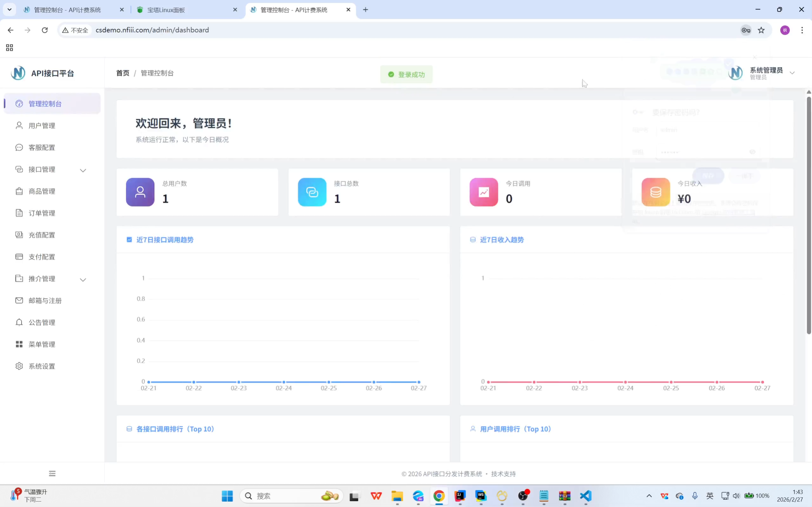Viewport: 812px width, 507px height.
Task: Click the 总用户数 purple user icon
Action: (140, 192)
